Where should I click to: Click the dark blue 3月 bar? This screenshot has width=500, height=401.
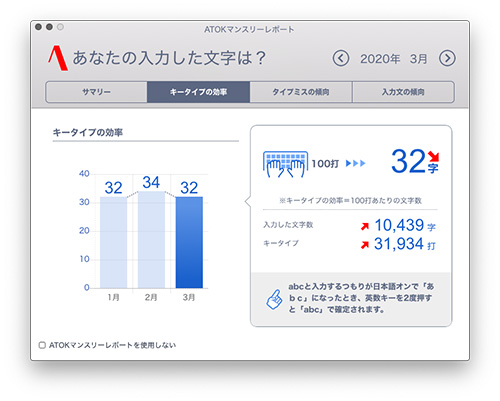point(189,242)
